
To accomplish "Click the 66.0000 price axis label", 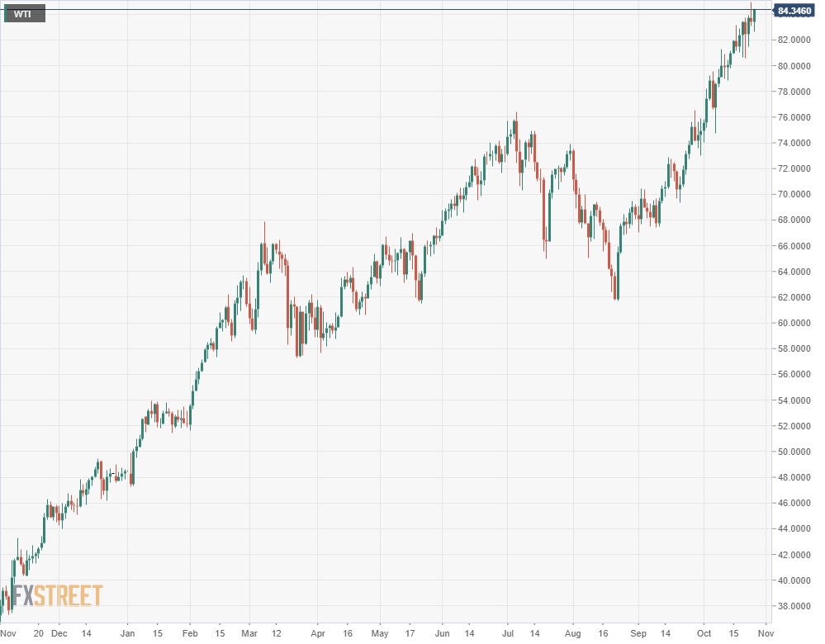I will coord(794,246).
